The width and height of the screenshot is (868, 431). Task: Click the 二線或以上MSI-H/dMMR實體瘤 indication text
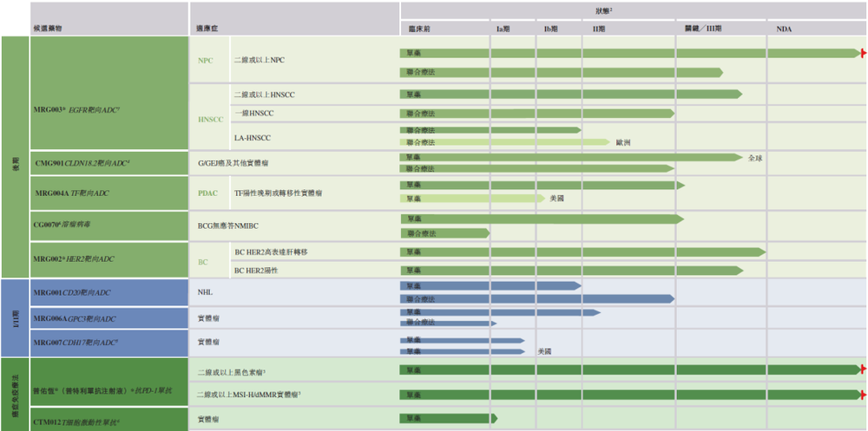(x=248, y=395)
